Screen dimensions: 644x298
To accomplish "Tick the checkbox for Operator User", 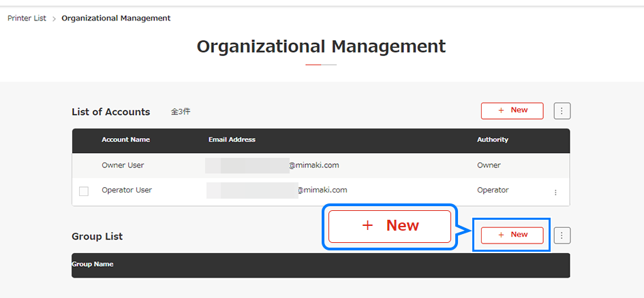I will 84,191.
